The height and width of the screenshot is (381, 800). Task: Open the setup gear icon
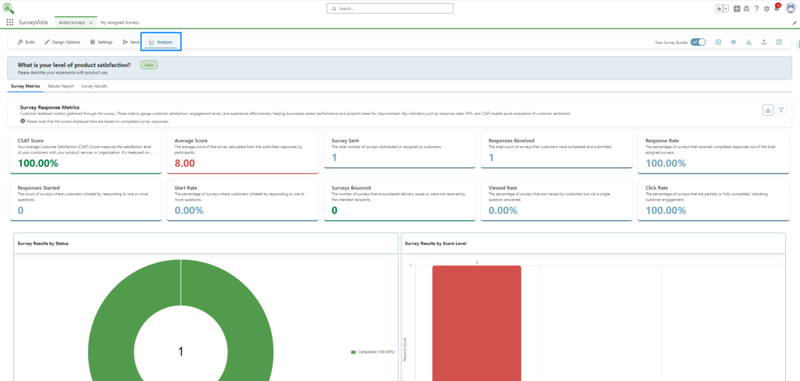766,9
